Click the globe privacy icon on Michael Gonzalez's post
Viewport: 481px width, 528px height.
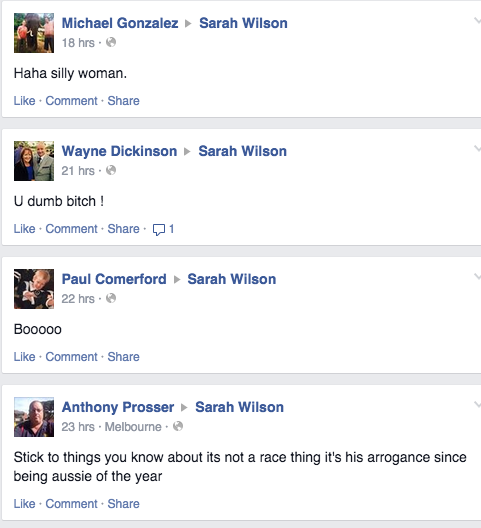[111, 42]
